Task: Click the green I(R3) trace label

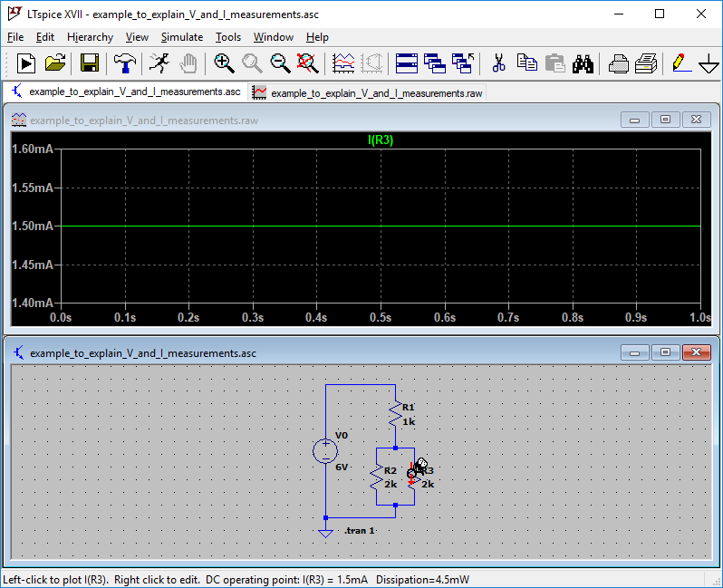Action: pyautogui.click(x=380, y=140)
